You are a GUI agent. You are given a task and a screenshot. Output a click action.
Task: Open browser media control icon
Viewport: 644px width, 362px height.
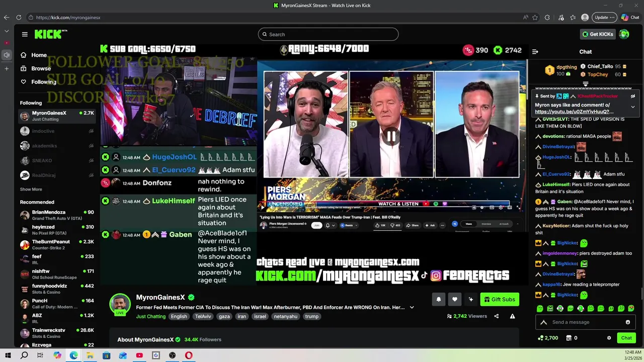click(561, 17)
